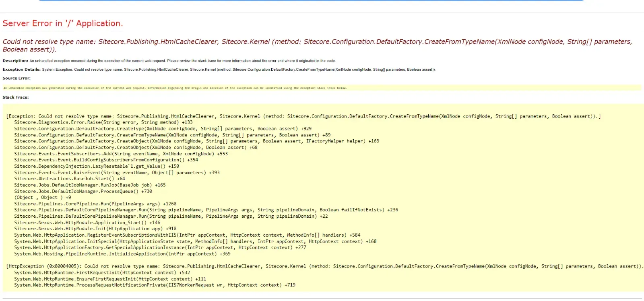644x301 pixels.
Task: Click the "DefaultCorePipelineManager.Run" line with "failIfNotExists" +236
Action: [206, 210]
